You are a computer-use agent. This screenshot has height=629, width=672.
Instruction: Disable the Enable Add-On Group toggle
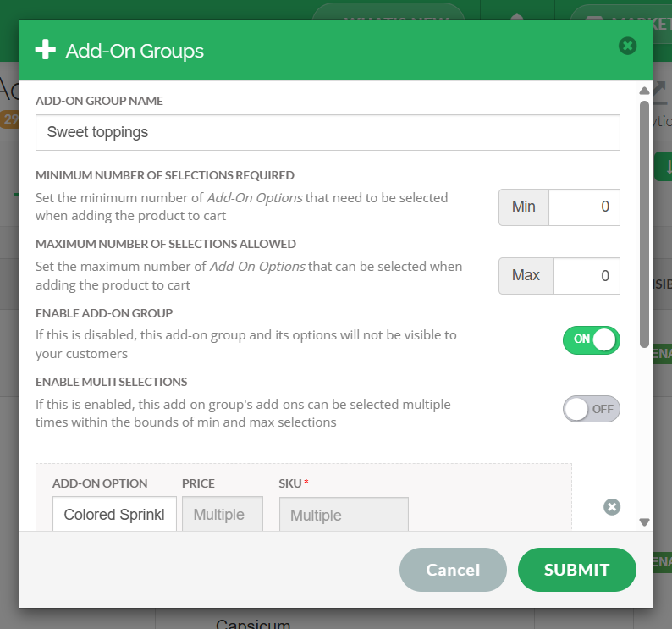point(591,340)
